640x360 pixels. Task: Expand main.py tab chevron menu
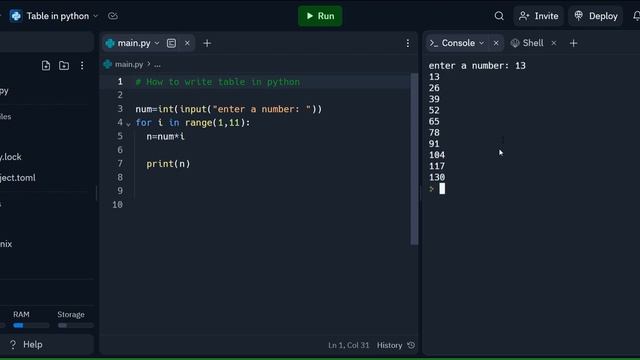pos(157,43)
